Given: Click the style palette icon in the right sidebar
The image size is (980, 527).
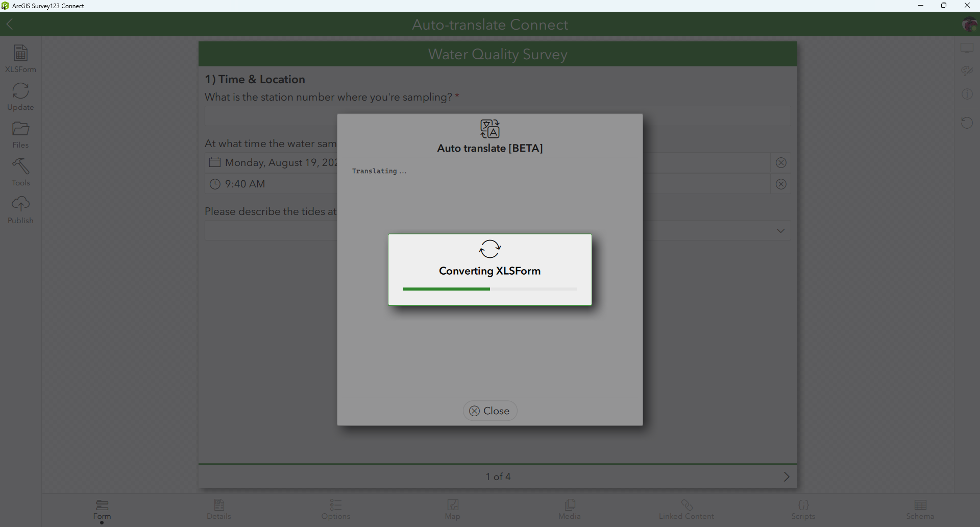Looking at the screenshot, I should pyautogui.click(x=967, y=71).
